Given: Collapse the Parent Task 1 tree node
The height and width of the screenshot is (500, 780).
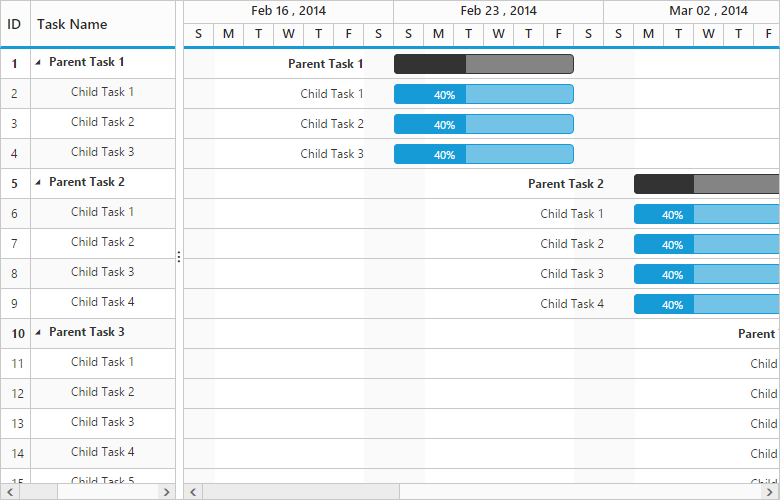Looking at the screenshot, I should pos(39,62).
